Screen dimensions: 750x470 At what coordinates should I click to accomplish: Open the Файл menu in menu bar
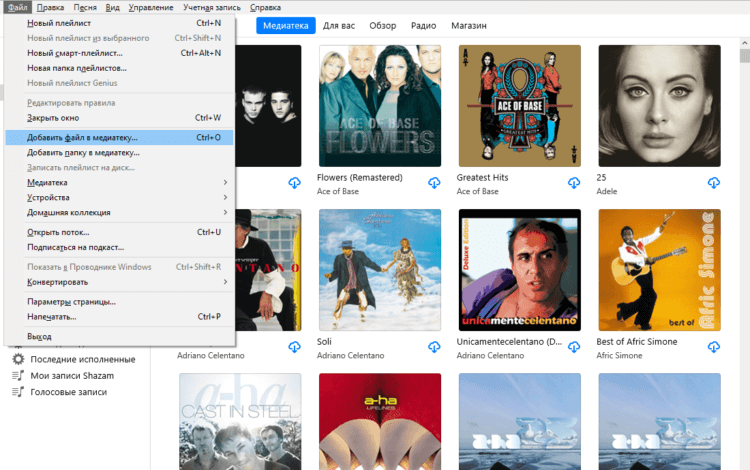point(17,7)
